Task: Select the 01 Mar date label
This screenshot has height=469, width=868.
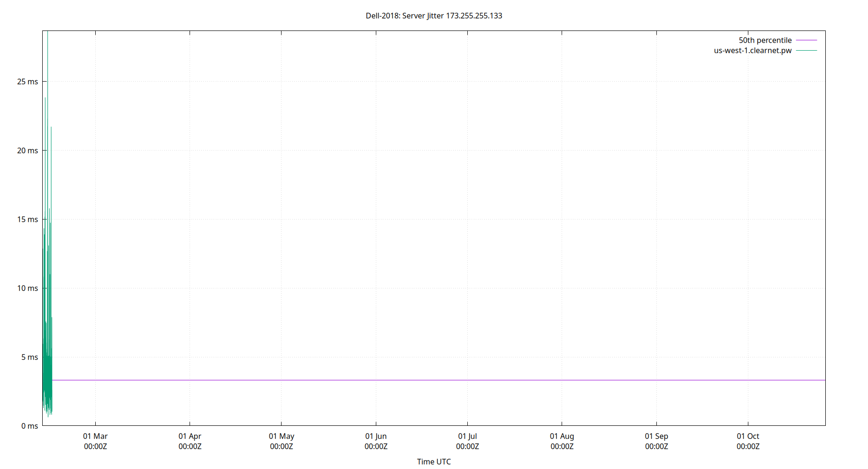Action: pos(95,436)
